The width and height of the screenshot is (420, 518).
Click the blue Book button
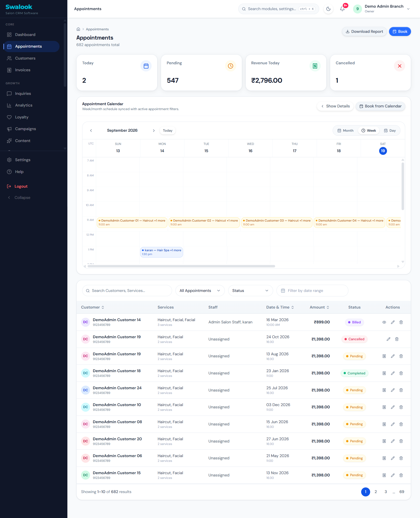coord(400,31)
